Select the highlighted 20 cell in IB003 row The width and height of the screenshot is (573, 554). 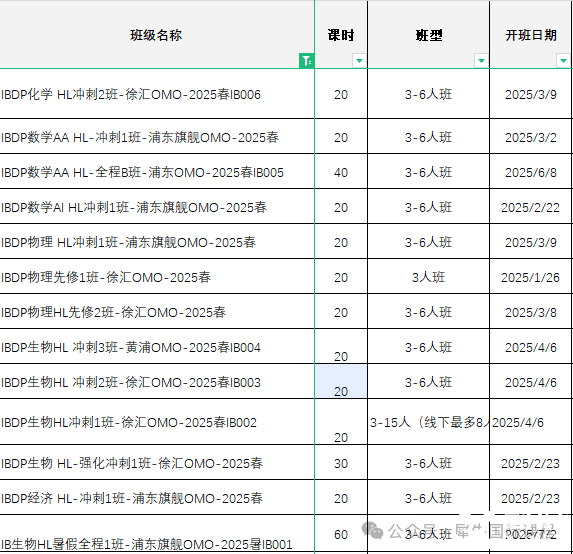(341, 382)
